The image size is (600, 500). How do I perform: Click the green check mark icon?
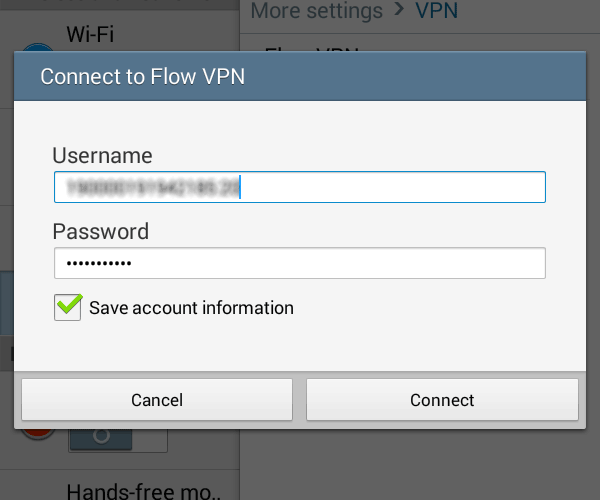pos(69,304)
